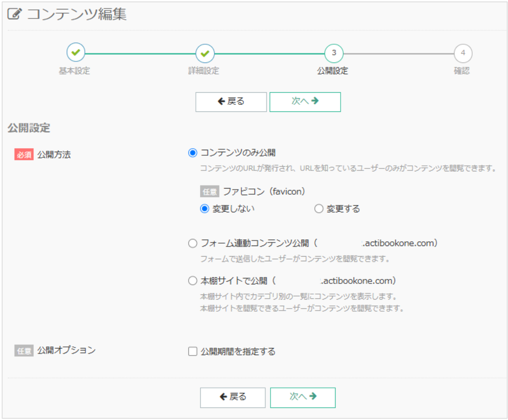Viewport: 508px width, 420px height.
Task: Click the 詳細設定 step label
Action: (203, 71)
